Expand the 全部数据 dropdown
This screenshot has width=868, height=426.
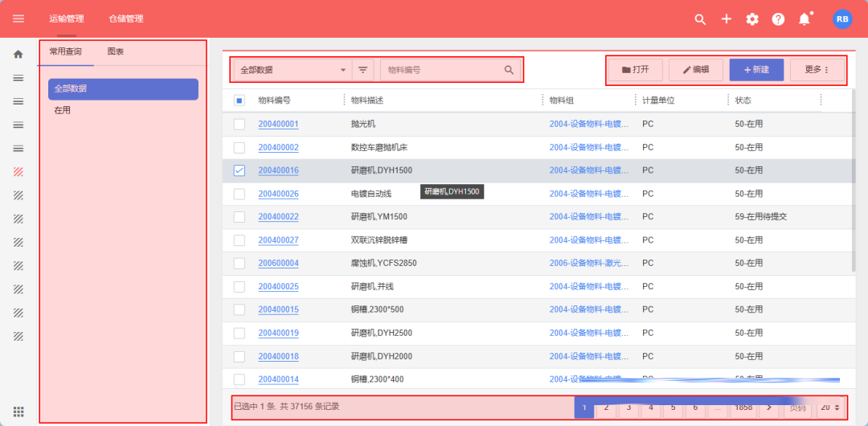pyautogui.click(x=343, y=70)
